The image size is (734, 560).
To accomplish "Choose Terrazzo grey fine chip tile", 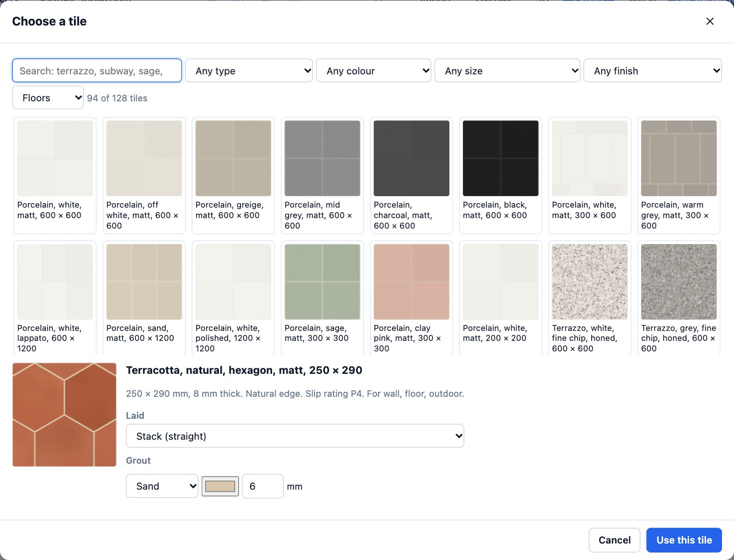I will 679,298.
